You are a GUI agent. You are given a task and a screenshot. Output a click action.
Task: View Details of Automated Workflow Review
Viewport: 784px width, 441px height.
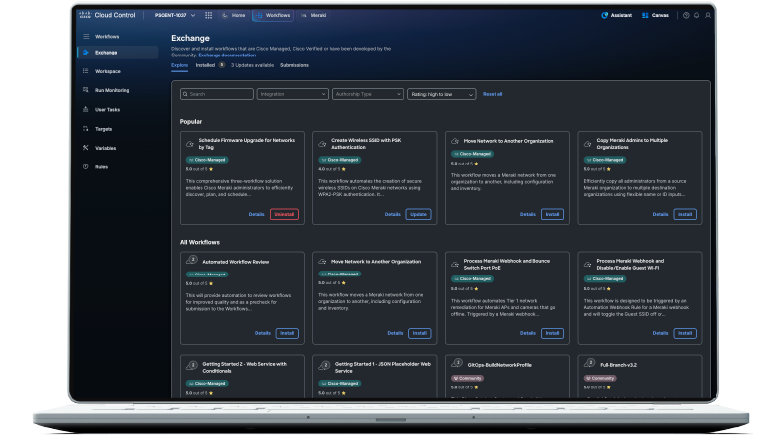(x=262, y=334)
